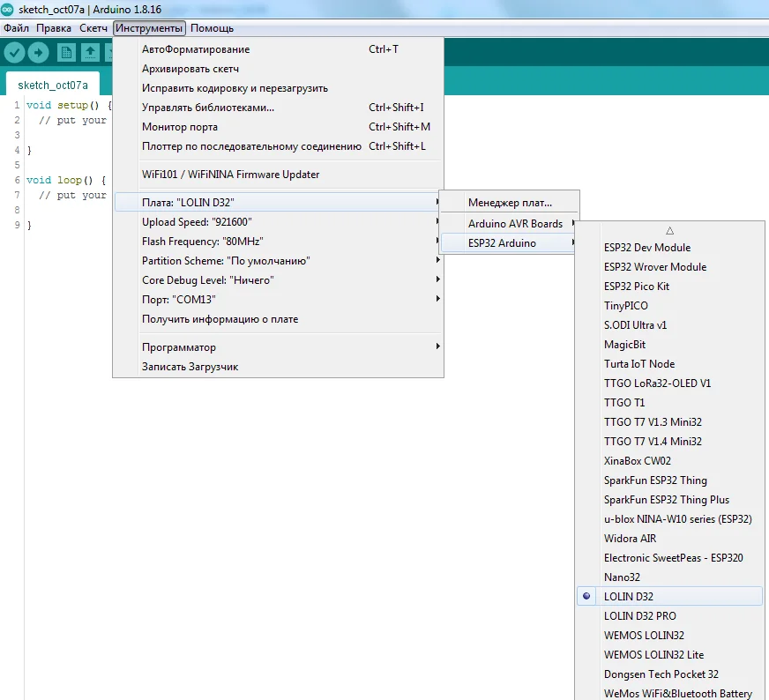Choose Архивировать скетч

click(x=278, y=69)
